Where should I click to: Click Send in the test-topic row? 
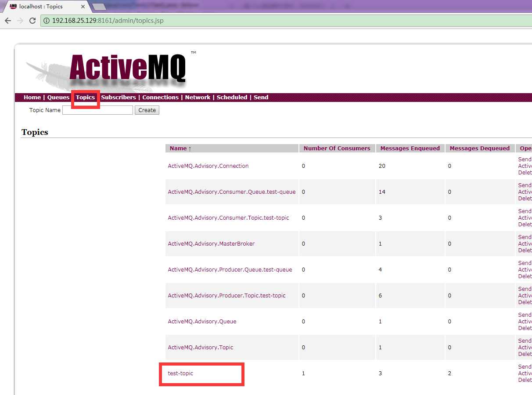tap(525, 367)
